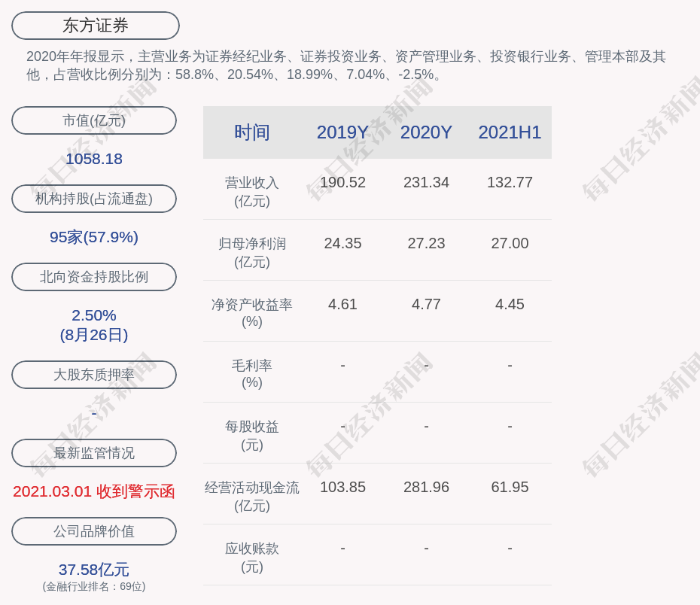Select the 2019Y column header
This screenshot has height=605, width=700.
pyautogui.click(x=342, y=132)
